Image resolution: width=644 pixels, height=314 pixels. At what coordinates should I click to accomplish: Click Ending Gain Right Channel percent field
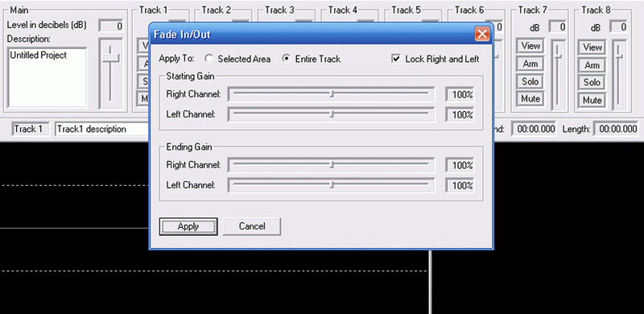coord(460,166)
